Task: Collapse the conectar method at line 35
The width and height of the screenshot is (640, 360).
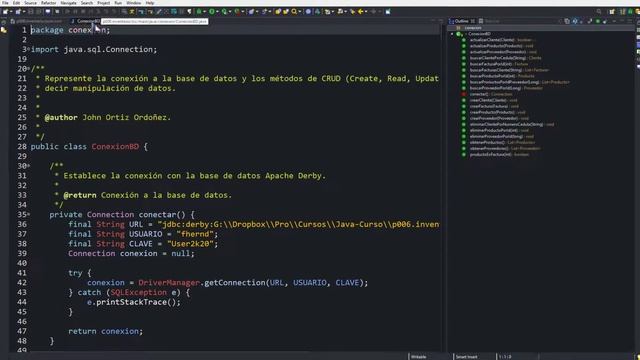Action: pos(29,214)
